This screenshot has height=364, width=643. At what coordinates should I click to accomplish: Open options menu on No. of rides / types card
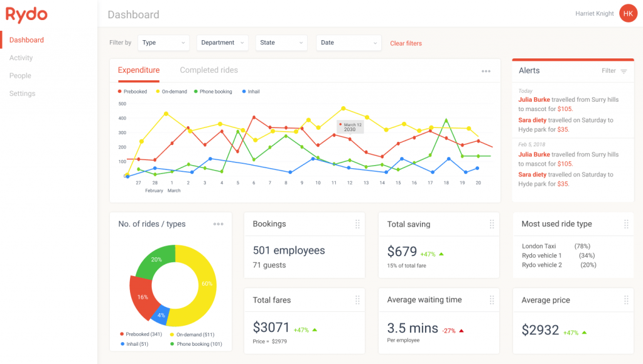(218, 224)
